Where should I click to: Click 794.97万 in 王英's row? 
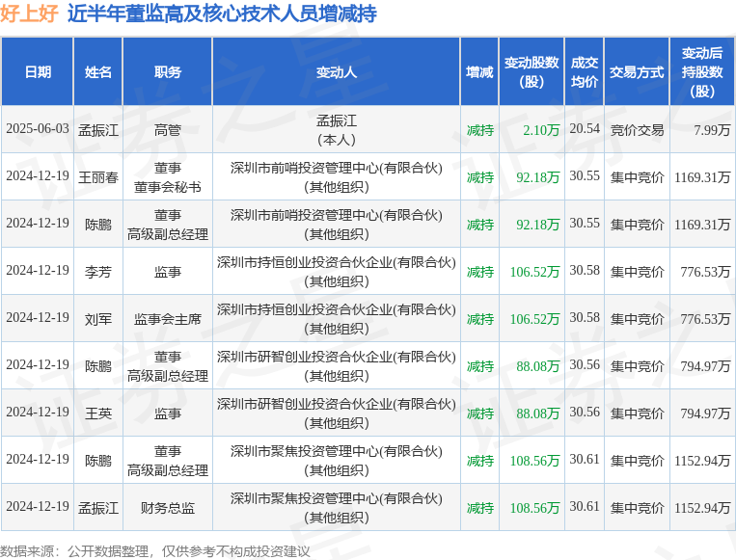(x=705, y=413)
